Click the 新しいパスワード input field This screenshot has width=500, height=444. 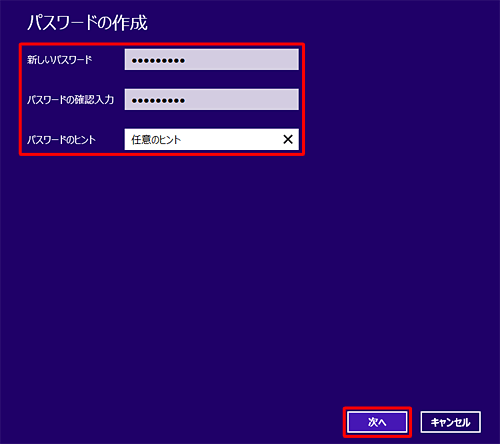click(x=212, y=60)
